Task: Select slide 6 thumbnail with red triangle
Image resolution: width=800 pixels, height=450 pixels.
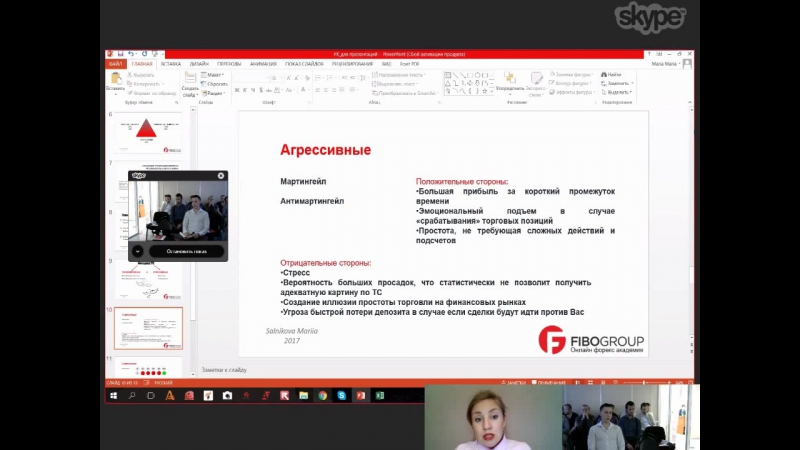Action: pos(148,132)
